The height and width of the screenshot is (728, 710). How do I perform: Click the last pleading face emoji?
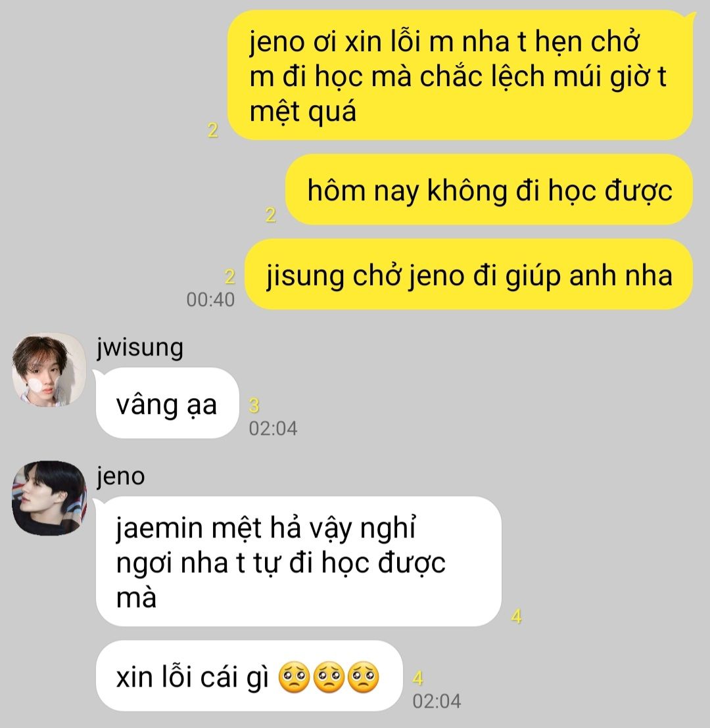pos(364,677)
